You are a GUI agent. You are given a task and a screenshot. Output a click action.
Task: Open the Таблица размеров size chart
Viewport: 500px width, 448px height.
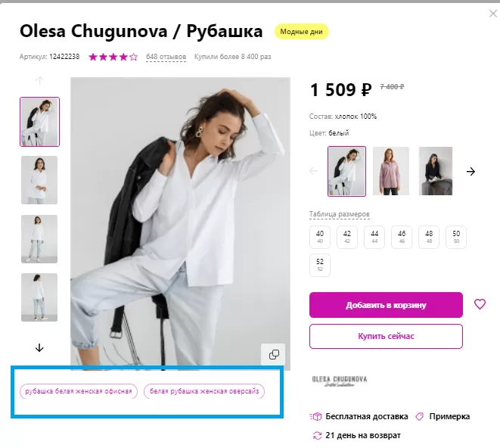(340, 213)
